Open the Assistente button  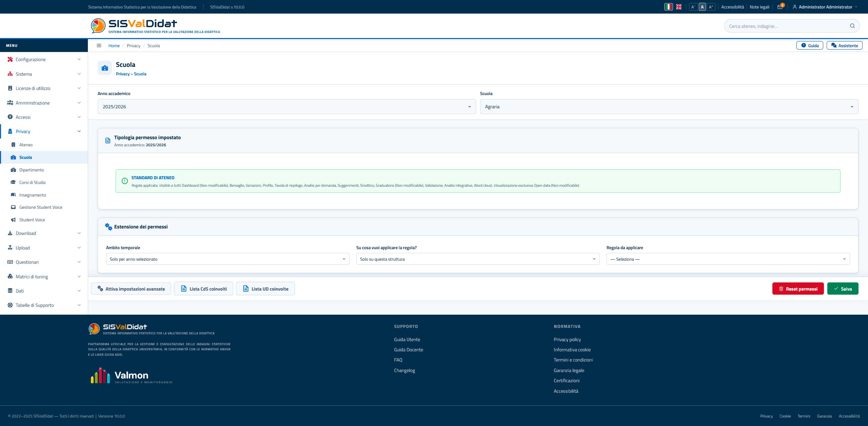[x=844, y=45]
